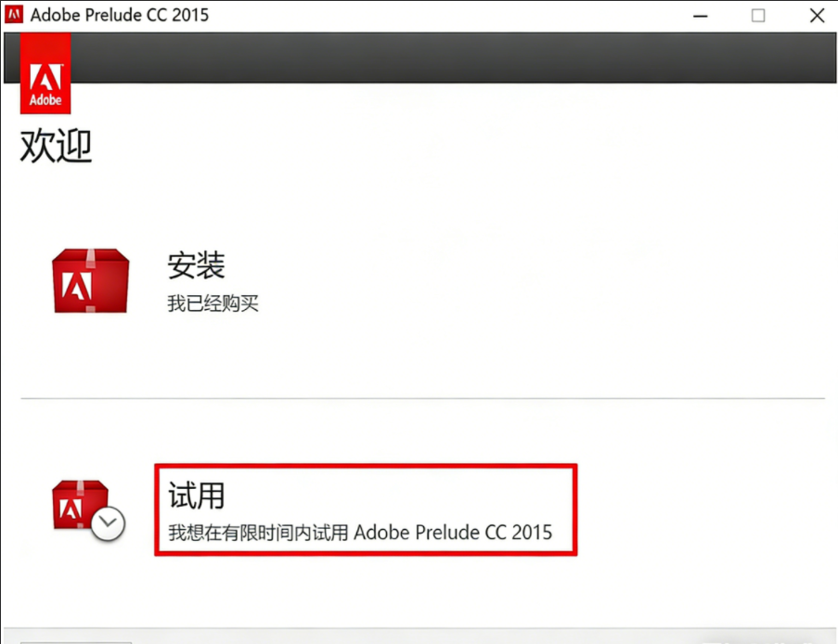Image resolution: width=838 pixels, height=644 pixels.
Task: Click the dark header banner beside Adobe logo
Action: (445, 58)
